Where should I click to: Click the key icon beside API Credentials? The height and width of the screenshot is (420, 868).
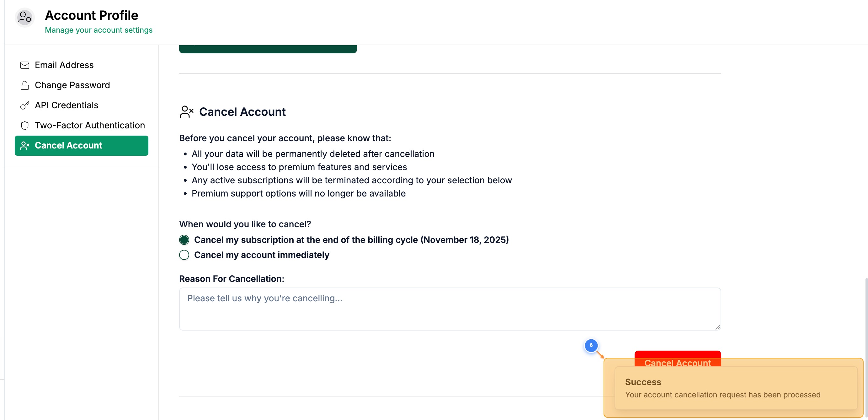pyautogui.click(x=24, y=105)
